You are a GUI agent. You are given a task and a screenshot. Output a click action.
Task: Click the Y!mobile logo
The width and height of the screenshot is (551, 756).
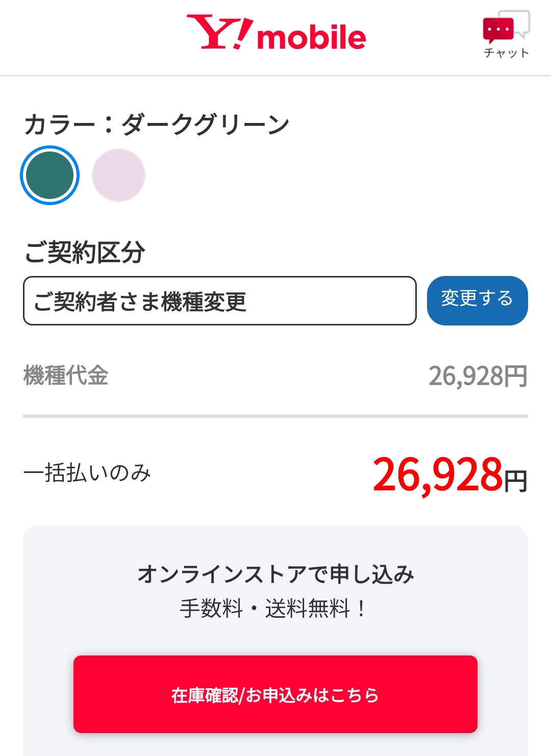[276, 34]
